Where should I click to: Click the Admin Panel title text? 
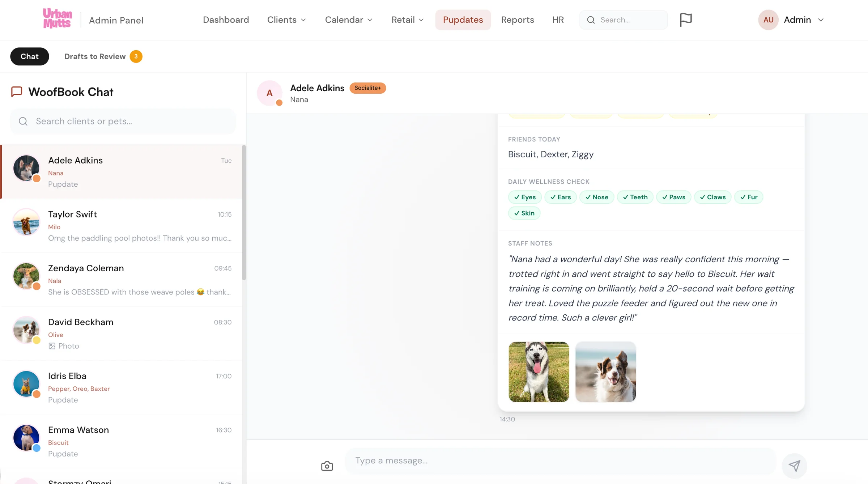click(x=116, y=20)
